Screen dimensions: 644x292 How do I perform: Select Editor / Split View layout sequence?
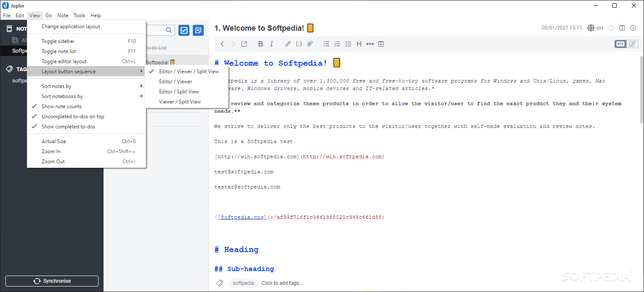pyautogui.click(x=186, y=92)
